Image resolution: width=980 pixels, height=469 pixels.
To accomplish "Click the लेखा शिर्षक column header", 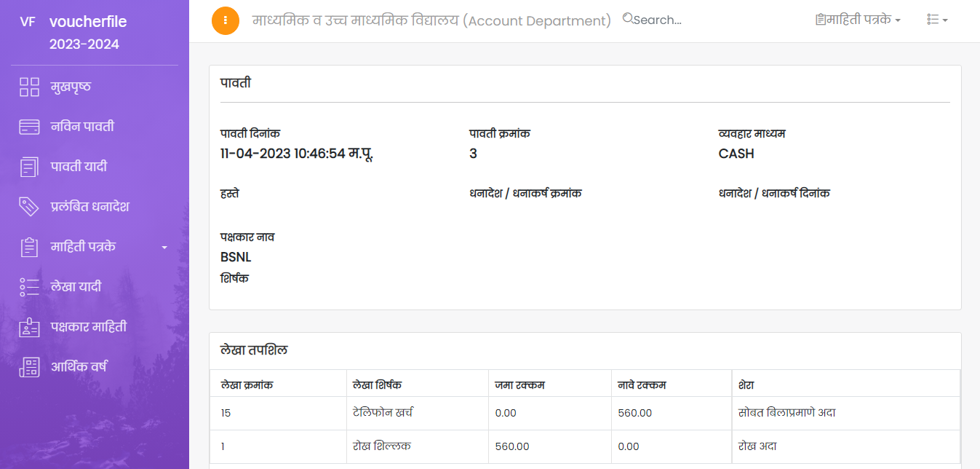I will point(376,385).
